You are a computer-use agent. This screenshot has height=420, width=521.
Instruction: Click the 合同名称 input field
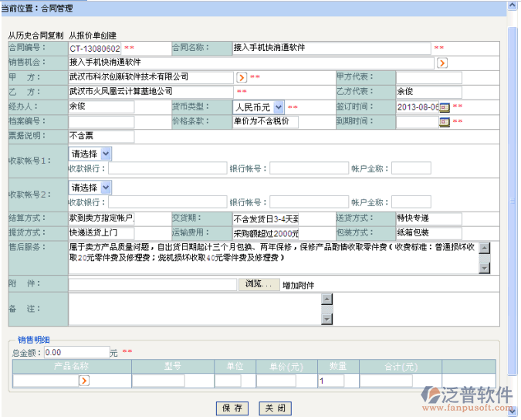331,48
